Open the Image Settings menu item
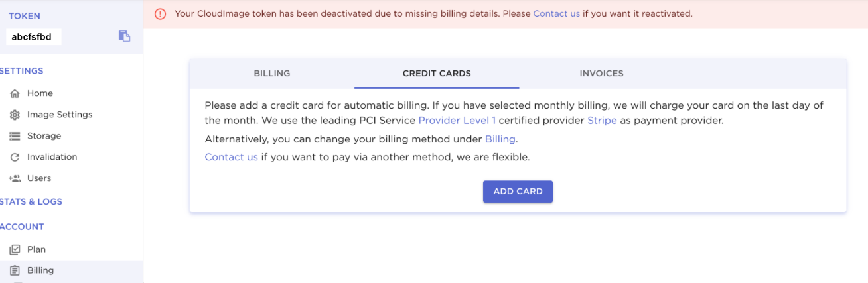The height and width of the screenshot is (283, 868). [59, 115]
